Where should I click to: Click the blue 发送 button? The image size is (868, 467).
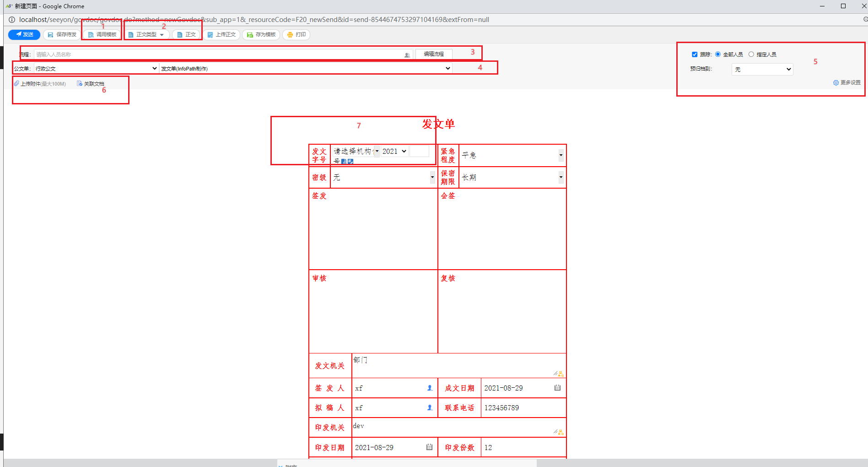click(24, 35)
